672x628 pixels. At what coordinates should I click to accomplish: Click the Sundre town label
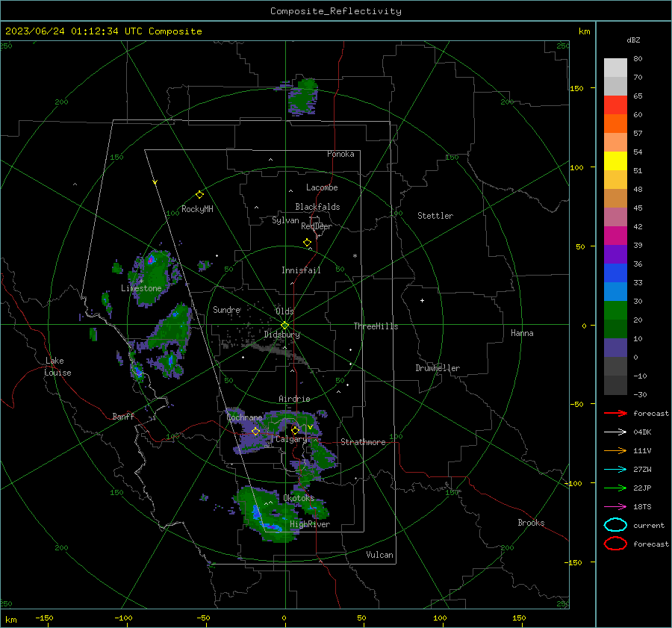pyautogui.click(x=226, y=310)
